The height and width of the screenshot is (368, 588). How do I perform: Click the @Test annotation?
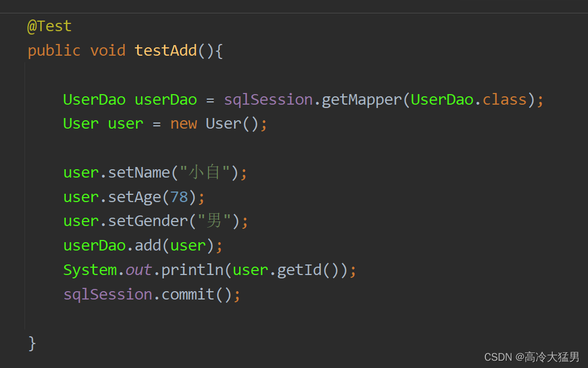click(x=49, y=26)
